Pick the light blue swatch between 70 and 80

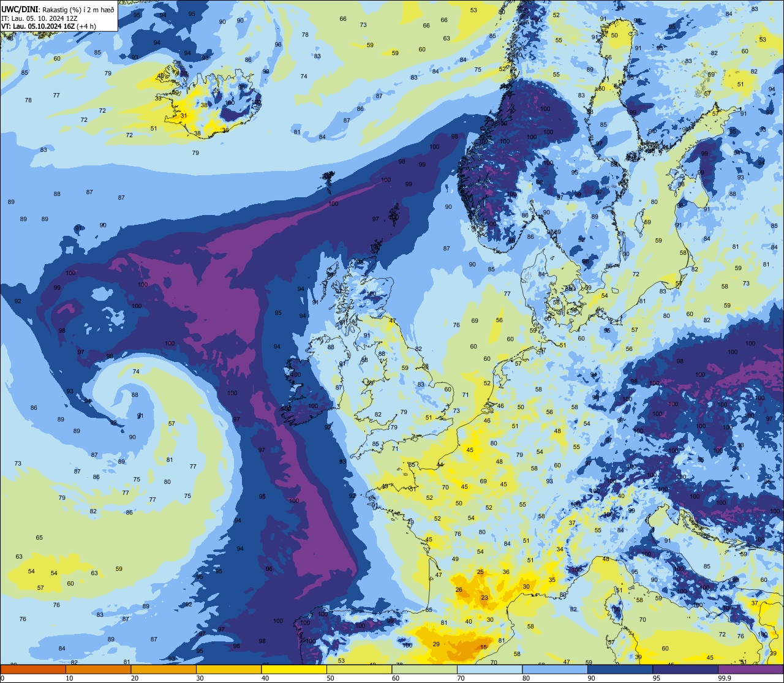(x=489, y=669)
